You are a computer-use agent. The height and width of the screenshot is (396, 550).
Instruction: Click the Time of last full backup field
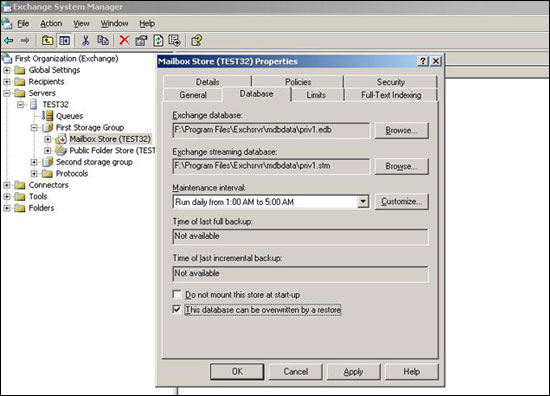point(300,236)
